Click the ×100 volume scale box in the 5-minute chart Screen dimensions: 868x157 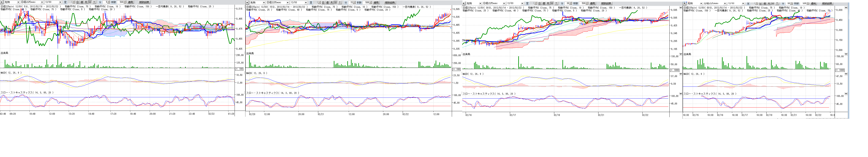[239, 69]
